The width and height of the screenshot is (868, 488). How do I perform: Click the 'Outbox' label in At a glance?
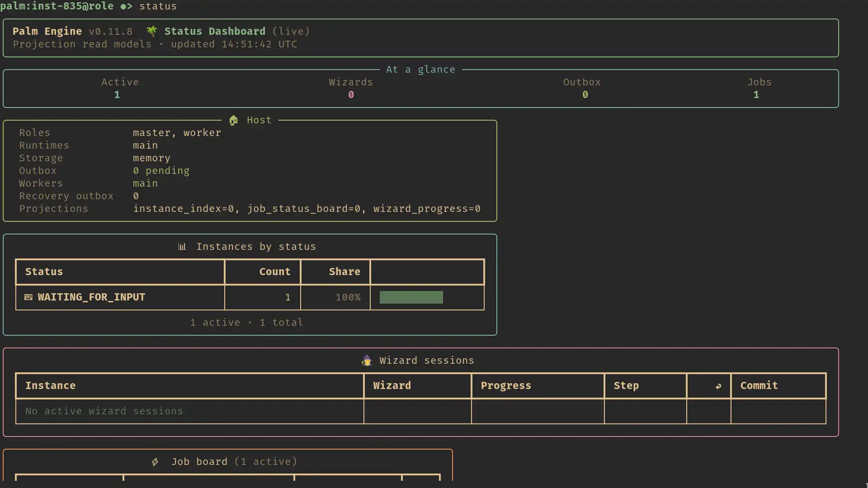[582, 82]
